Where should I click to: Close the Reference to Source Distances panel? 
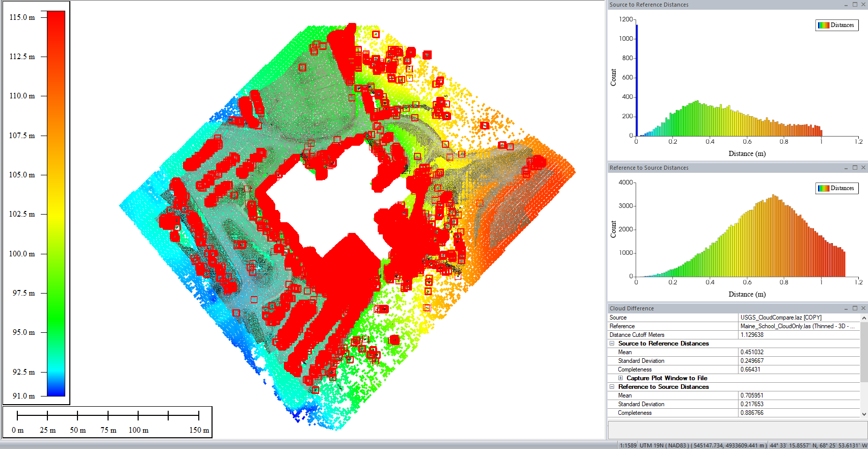click(863, 168)
